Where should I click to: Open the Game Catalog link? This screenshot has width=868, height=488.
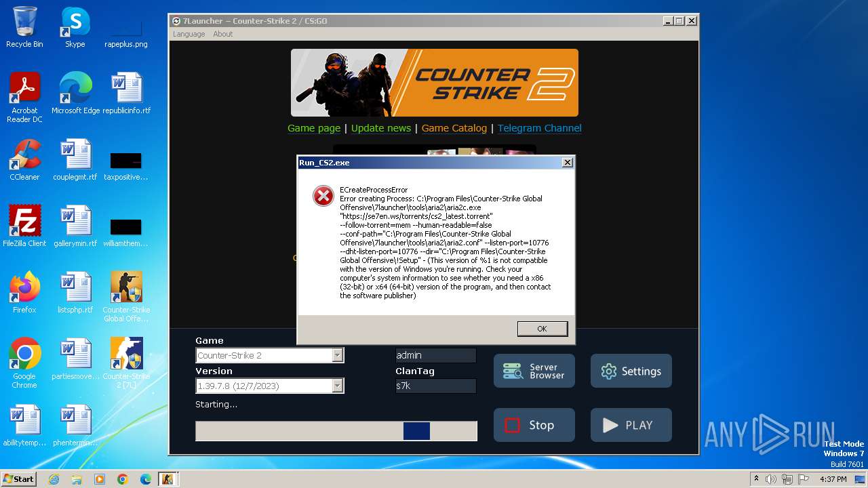(454, 128)
